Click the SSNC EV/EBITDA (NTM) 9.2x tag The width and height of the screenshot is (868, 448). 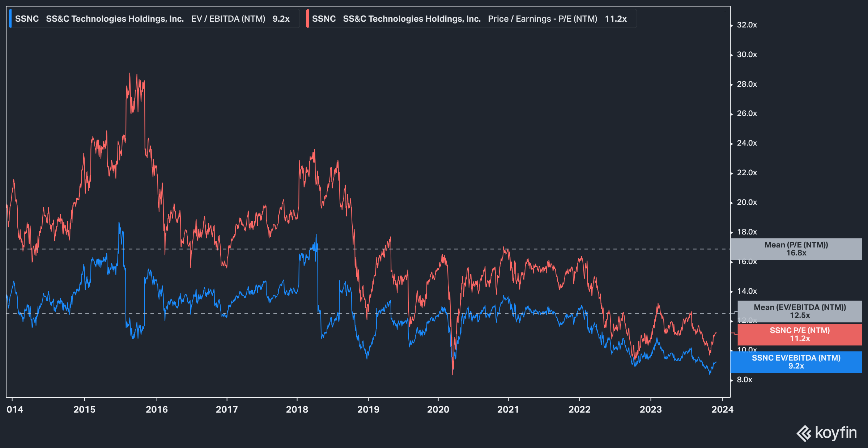click(x=796, y=362)
